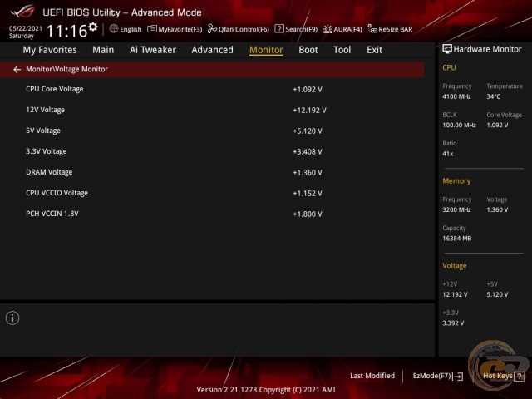Select the DRAM Voltage row

[212, 172]
